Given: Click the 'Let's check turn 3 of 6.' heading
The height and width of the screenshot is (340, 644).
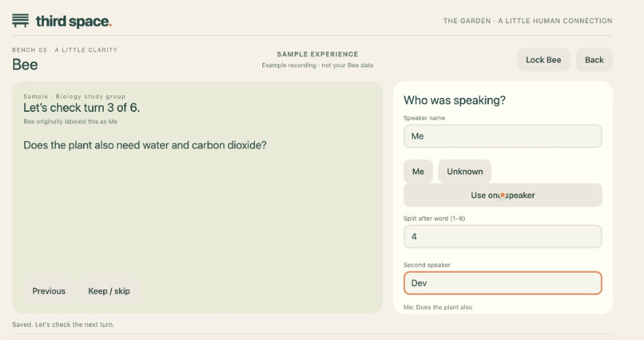Looking at the screenshot, I should click(81, 108).
